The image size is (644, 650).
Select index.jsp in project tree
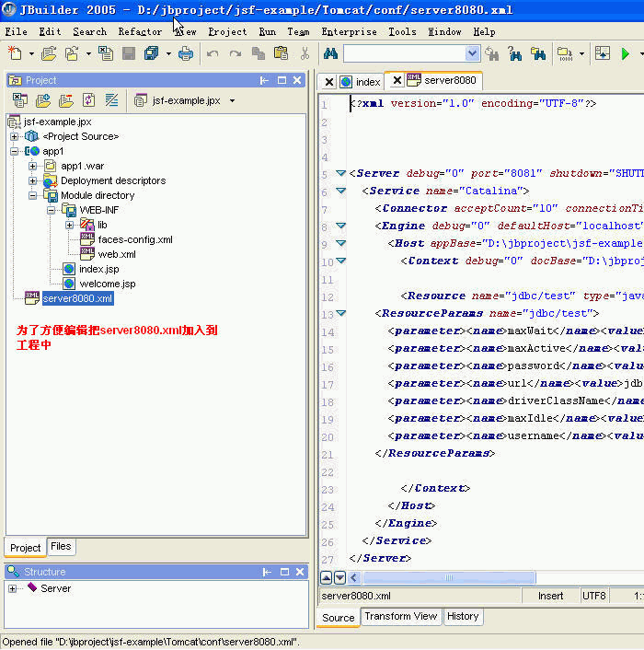[99, 269]
